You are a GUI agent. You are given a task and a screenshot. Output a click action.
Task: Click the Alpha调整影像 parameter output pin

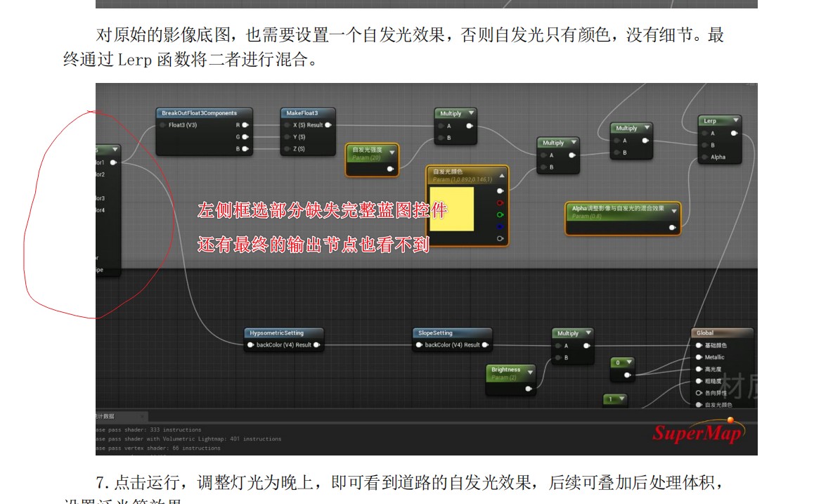(672, 227)
